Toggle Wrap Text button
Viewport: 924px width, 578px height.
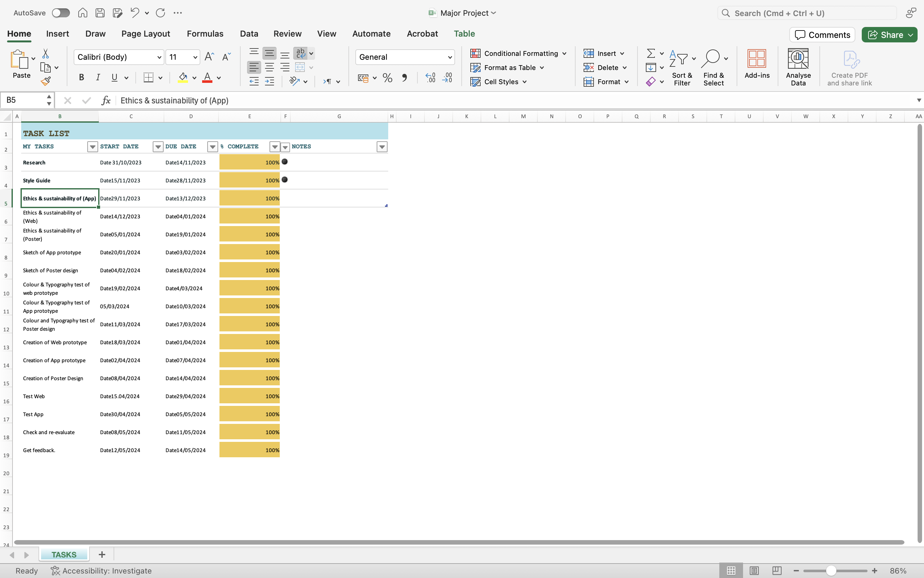[301, 53]
